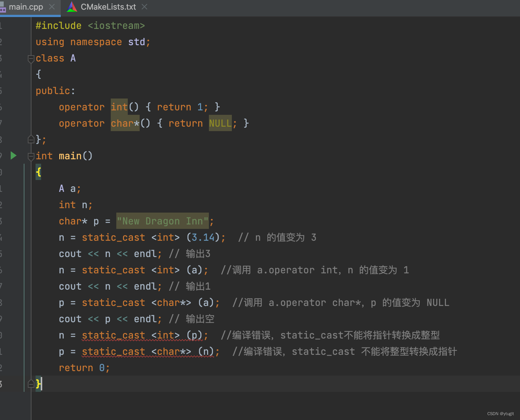Click the 'cout << p << endl;' line

110,319
